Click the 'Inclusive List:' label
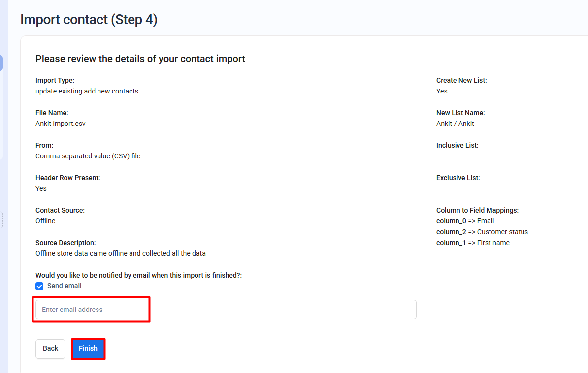Screen dimensions: 588x373 (x=457, y=145)
